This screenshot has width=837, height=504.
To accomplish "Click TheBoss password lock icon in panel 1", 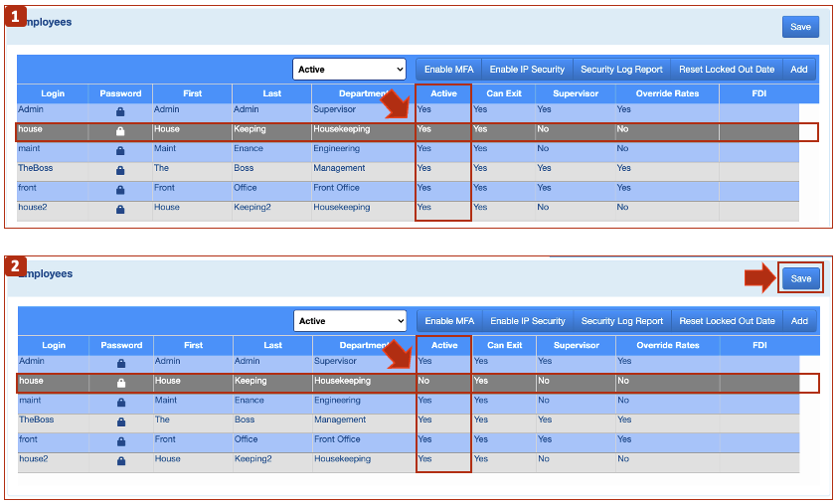I will 120,170.
